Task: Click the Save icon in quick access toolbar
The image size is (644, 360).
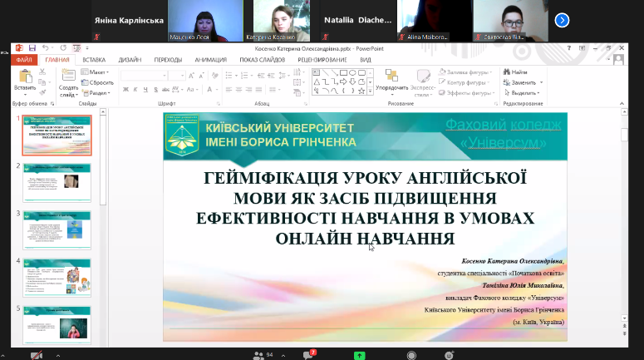Action: click(x=32, y=48)
